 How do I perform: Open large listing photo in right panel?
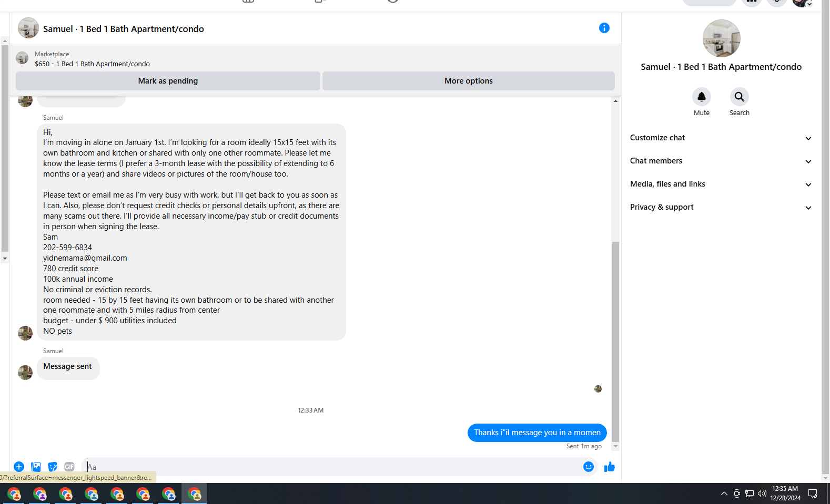pos(721,38)
